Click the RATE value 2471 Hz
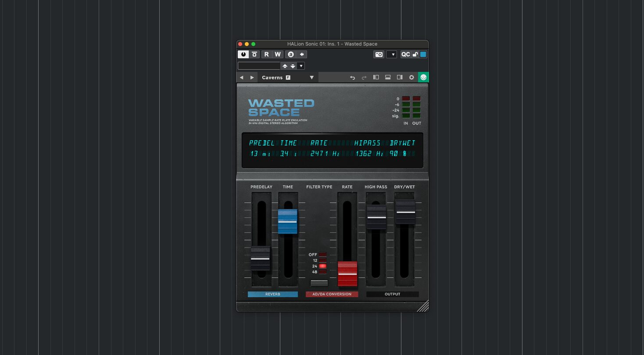644x355 pixels. (x=325, y=154)
